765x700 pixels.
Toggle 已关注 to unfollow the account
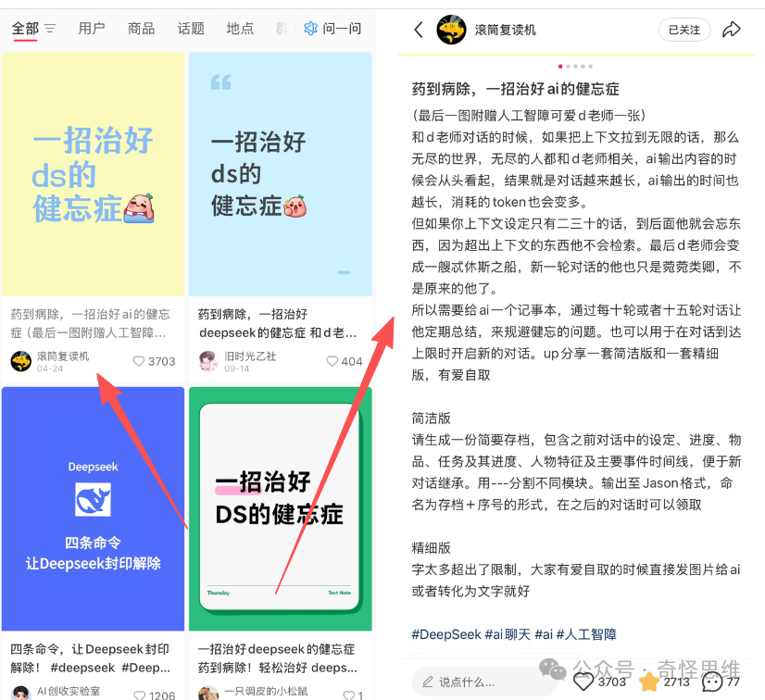tap(684, 29)
